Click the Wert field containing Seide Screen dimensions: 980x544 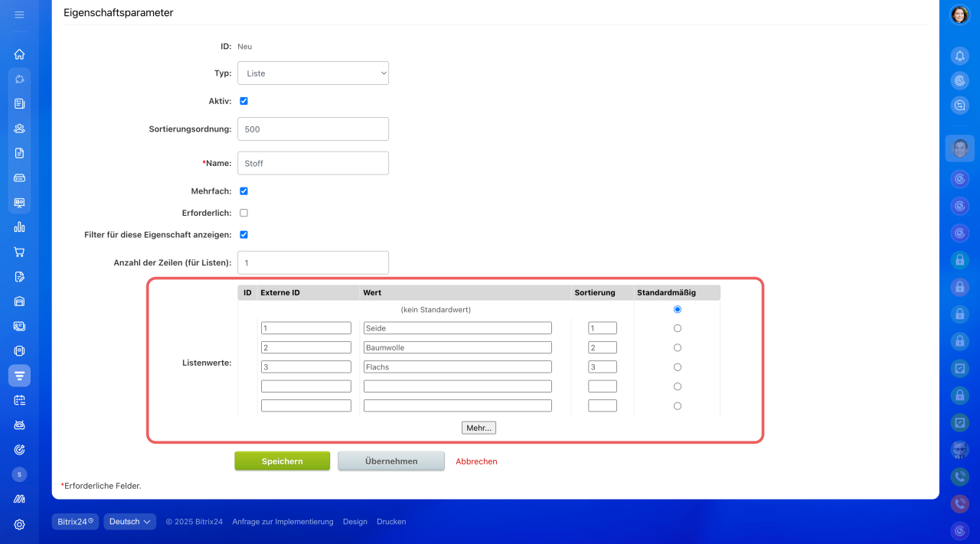click(458, 328)
